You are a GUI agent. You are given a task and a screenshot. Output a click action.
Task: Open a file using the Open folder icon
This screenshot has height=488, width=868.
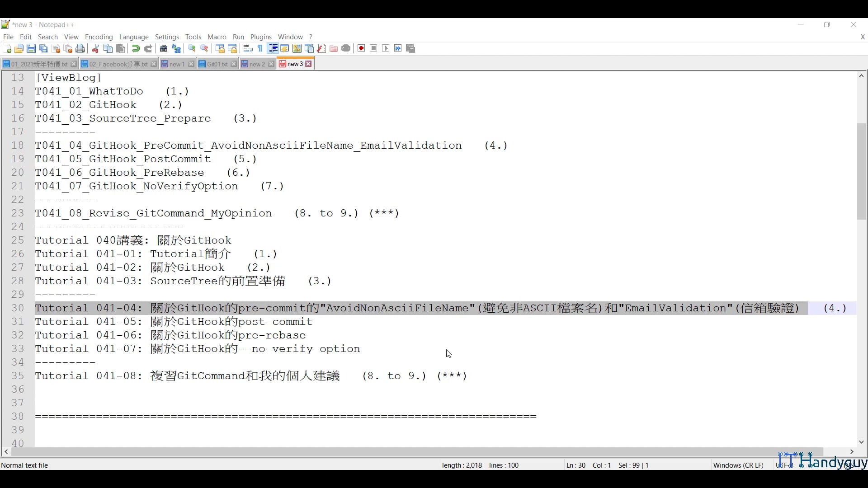(x=19, y=48)
